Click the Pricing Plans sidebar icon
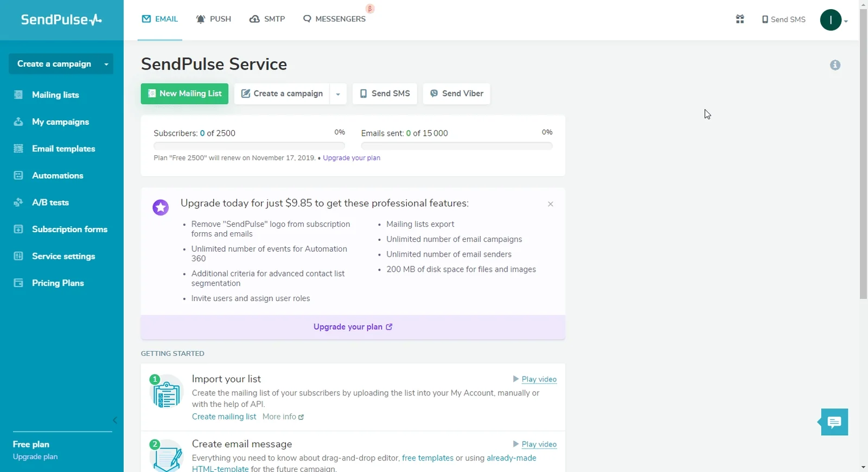This screenshot has width=868, height=472. click(18, 283)
